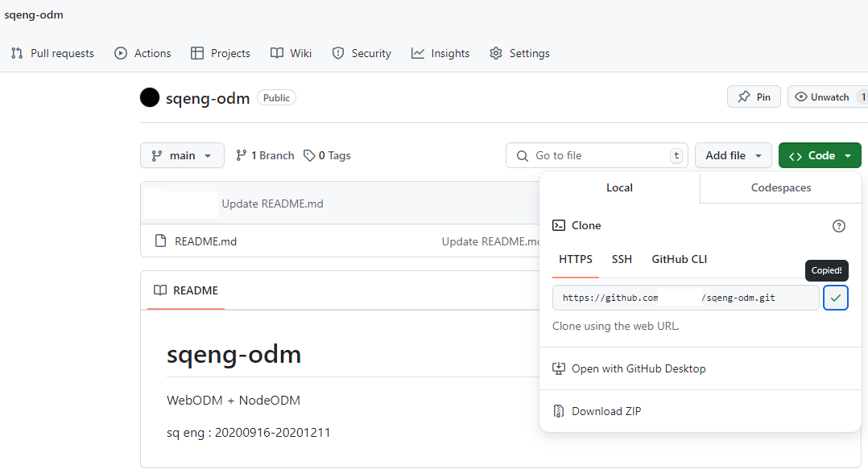
Task: Click the magnifier icon in Go to file
Action: [522, 156]
